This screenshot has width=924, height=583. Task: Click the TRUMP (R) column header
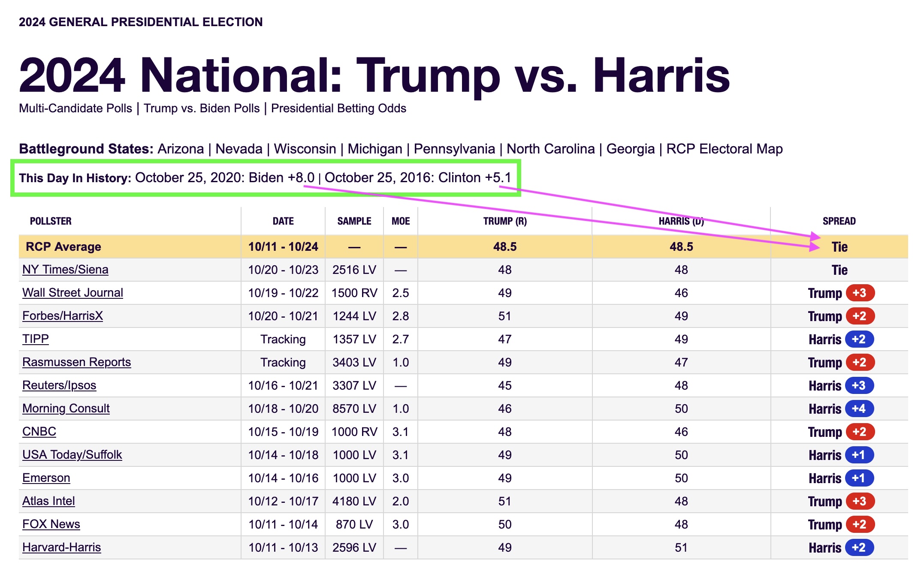click(x=505, y=221)
